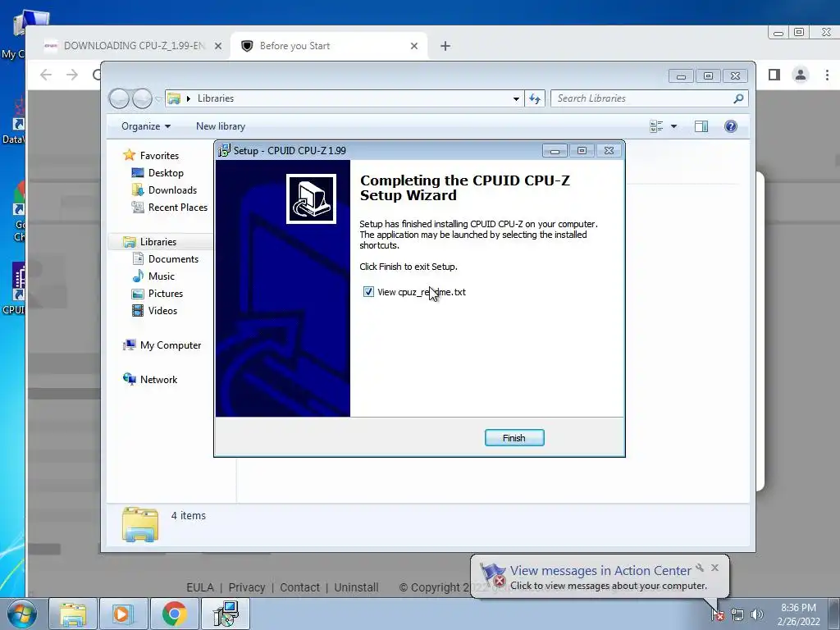840x630 pixels.
Task: Click the search magnifier icon in Explorer
Action: (738, 98)
